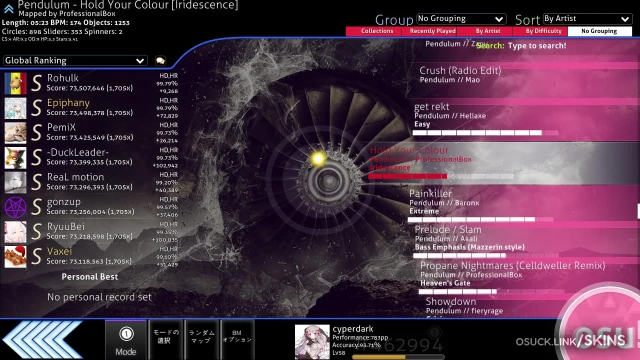Click the search field saying Type to search!
Viewport: 640px width, 360px height.
[x=537, y=46]
